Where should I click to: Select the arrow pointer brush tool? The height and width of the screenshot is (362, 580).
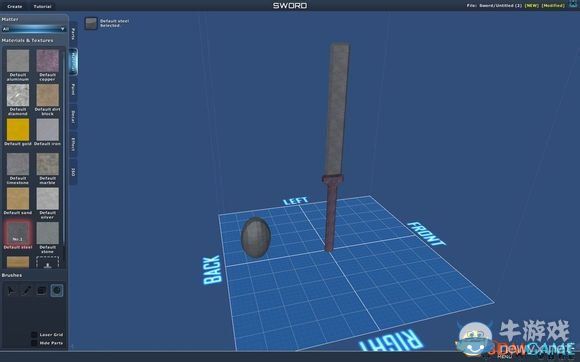11,290
